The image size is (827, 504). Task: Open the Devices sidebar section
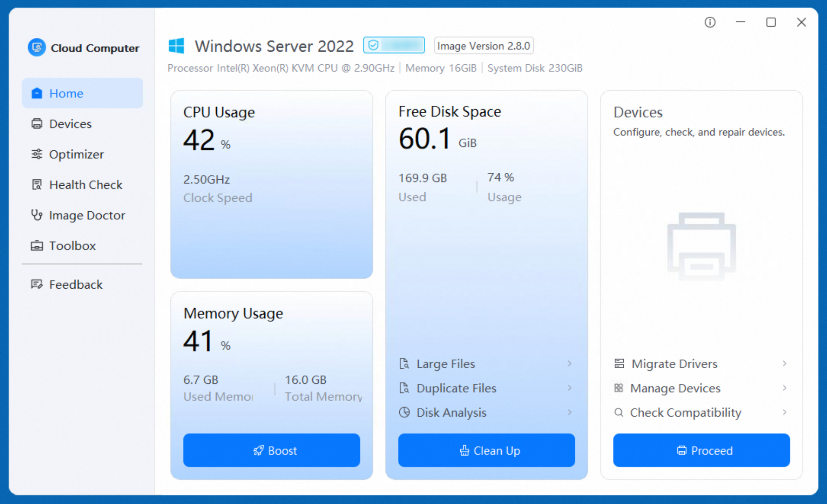point(70,124)
